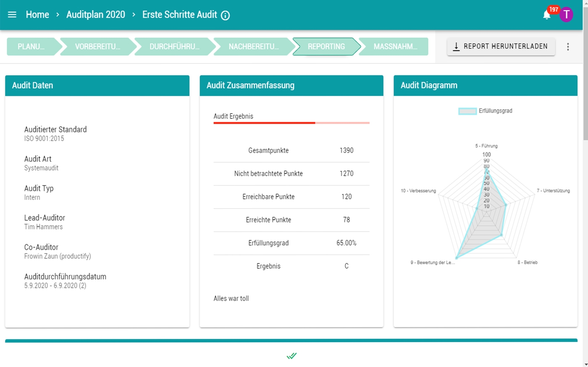This screenshot has width=588, height=367.
Task: Click the radar axis label 10 - Verbesserung
Action: [x=418, y=190]
